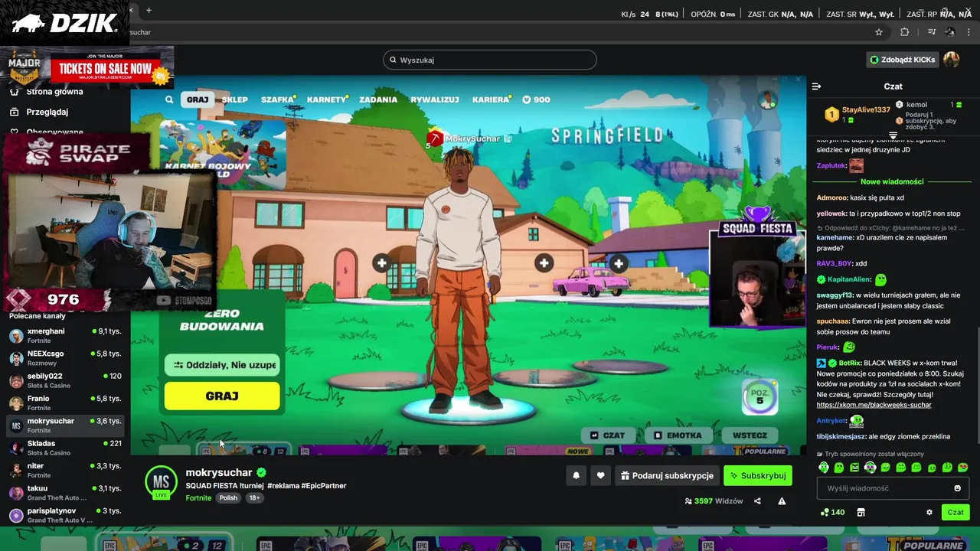980x551 pixels.
Task: Report stream with warning triangle icon
Action: coord(782,501)
